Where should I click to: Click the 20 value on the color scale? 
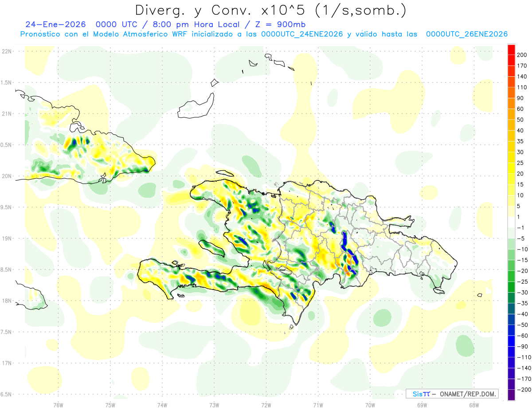(x=520, y=174)
